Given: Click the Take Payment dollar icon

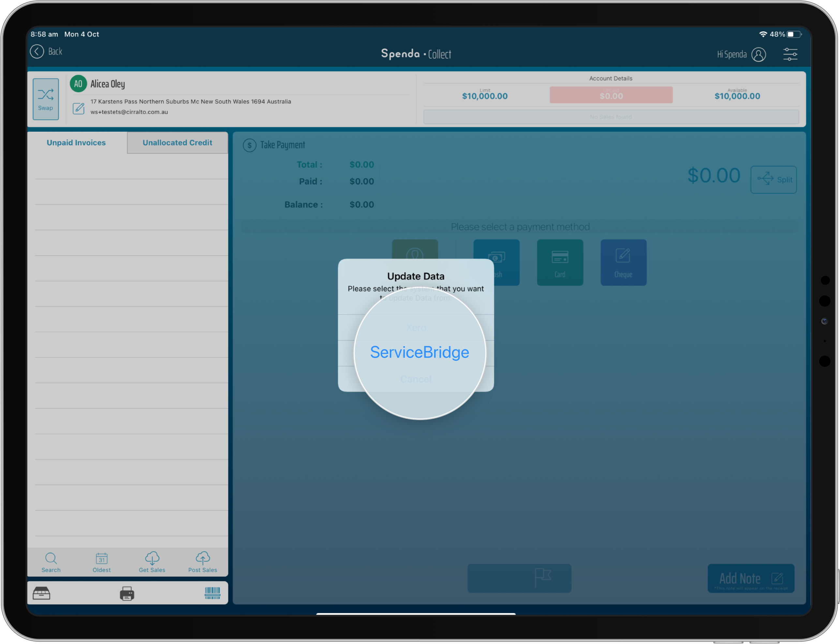Looking at the screenshot, I should [x=249, y=145].
